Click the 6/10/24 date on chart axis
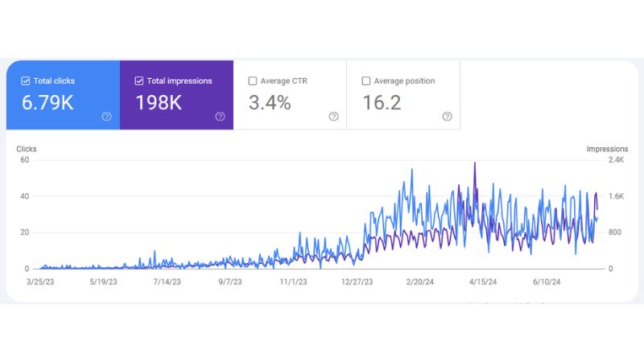Screen dimensions: 644x362 pos(547,282)
